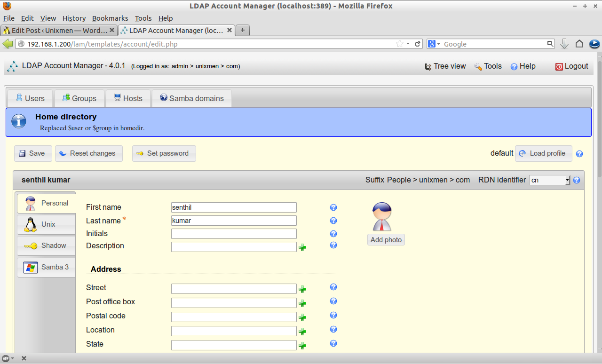Click the help icon beside Last name
Screen dimensions: 602x364
[x=333, y=221]
